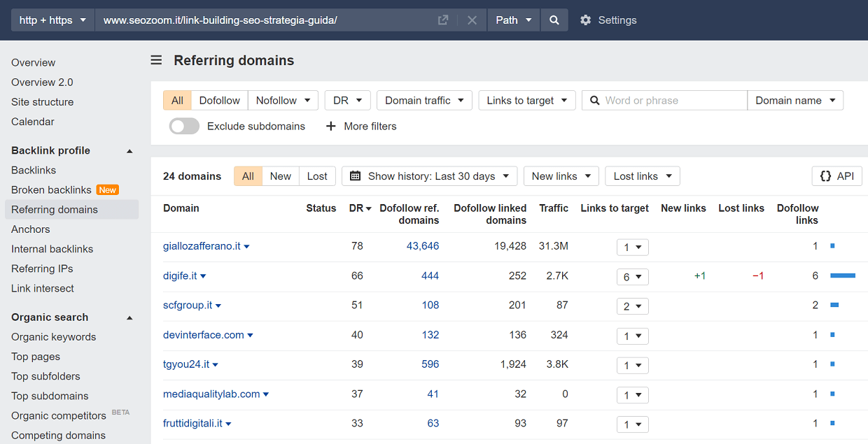Open calendar Show history dropdown
Screen dimensions: 868x444
click(x=429, y=176)
